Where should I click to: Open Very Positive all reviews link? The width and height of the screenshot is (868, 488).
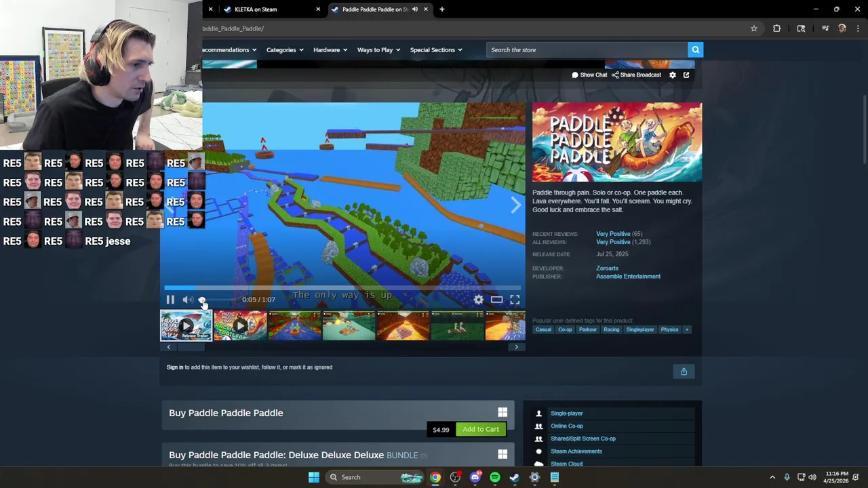tap(613, 242)
